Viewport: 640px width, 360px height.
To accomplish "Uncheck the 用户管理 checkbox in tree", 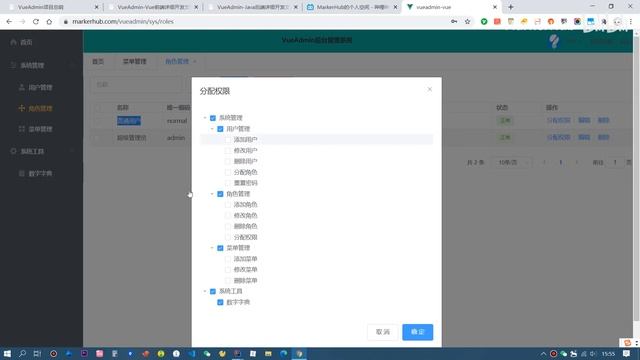I will pos(220,129).
